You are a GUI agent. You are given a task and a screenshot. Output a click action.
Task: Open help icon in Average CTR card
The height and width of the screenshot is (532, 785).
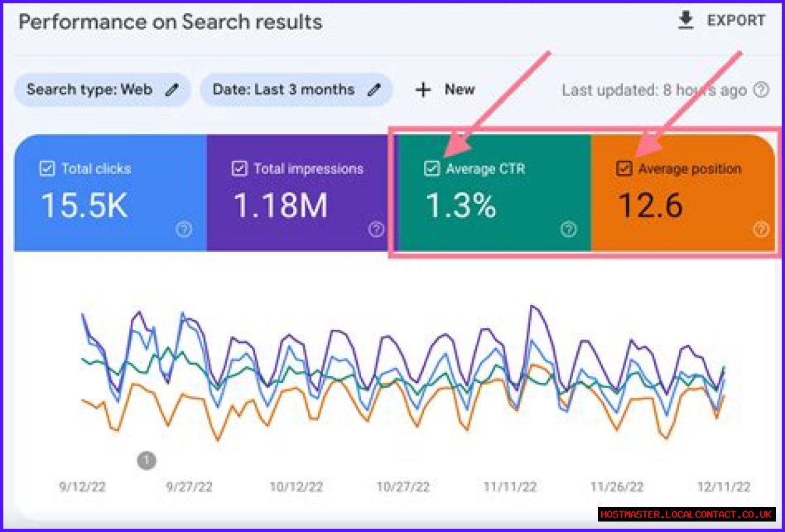click(x=568, y=229)
